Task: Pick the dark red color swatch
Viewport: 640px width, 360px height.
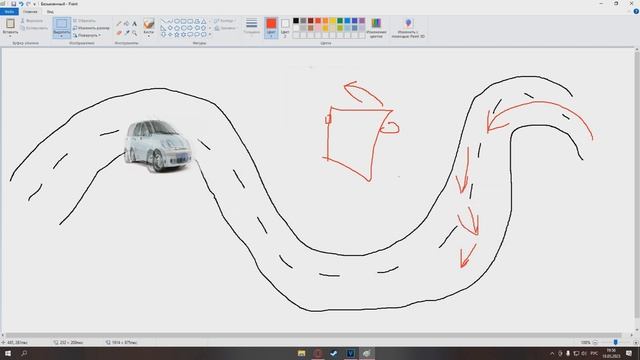Action: (x=311, y=21)
